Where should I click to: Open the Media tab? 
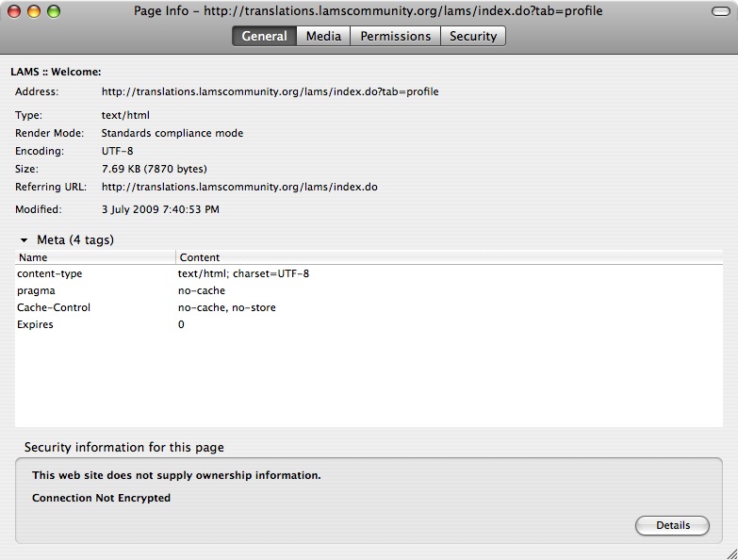(x=323, y=36)
